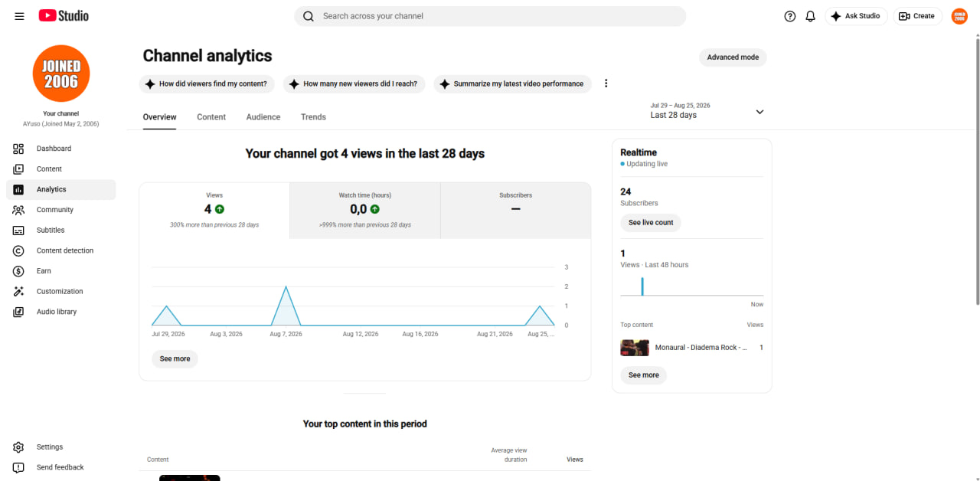Open the three-dot more suggestions menu

pos(606,83)
